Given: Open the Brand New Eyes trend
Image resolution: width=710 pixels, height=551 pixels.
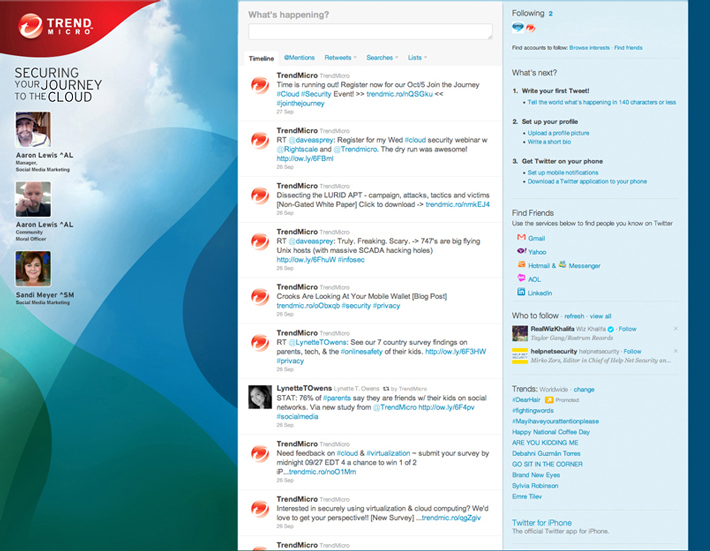Looking at the screenshot, I should point(536,475).
